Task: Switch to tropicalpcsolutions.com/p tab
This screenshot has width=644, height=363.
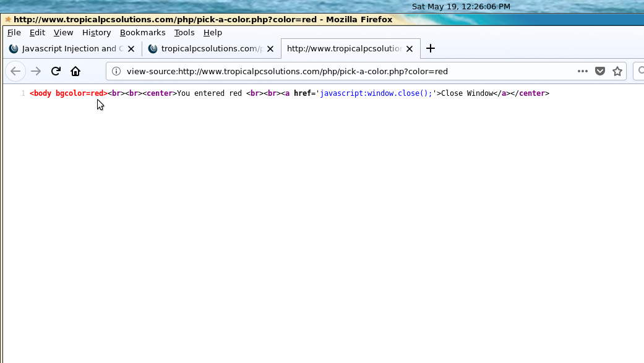Action: pos(211,49)
